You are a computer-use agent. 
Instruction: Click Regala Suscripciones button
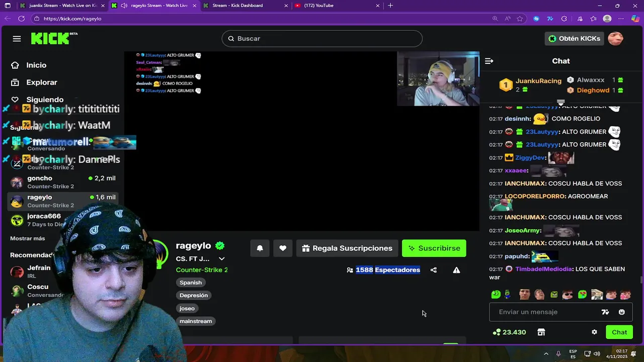[x=347, y=248]
